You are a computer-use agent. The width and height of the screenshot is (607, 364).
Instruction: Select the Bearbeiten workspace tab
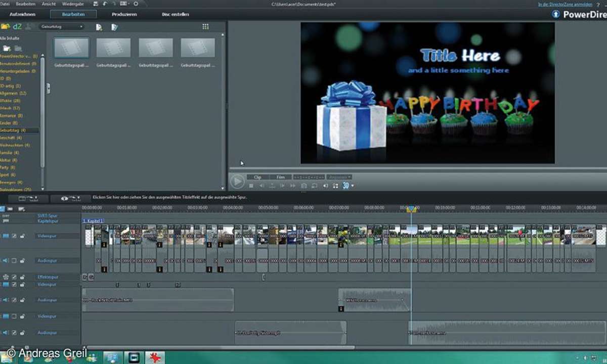click(73, 14)
